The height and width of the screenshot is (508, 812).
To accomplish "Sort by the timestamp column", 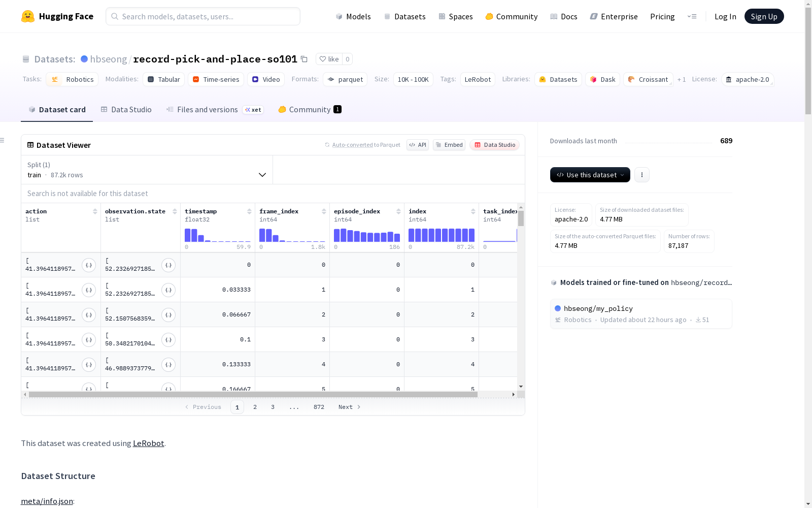I will (249, 211).
